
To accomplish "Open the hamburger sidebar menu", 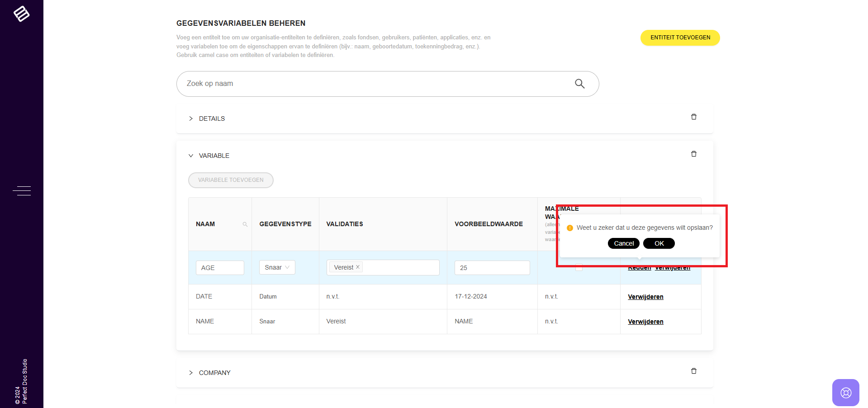I will click(x=22, y=191).
